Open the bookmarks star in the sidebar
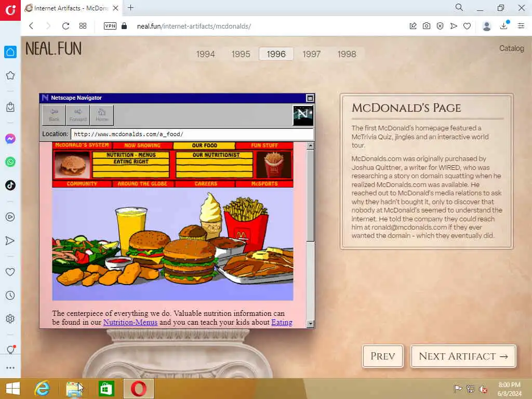Image resolution: width=532 pixels, height=399 pixels. (10, 75)
